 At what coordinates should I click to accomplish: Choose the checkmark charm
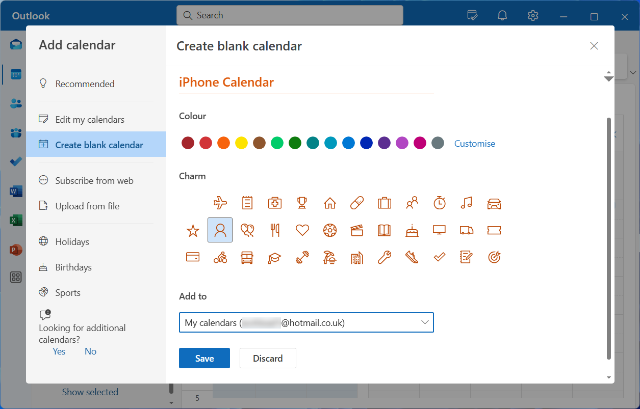tap(439, 257)
